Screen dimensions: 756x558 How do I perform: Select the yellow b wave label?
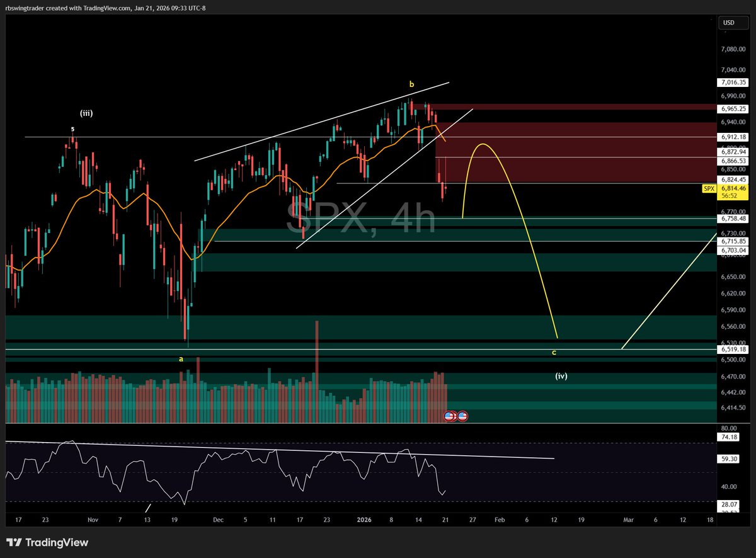[411, 84]
